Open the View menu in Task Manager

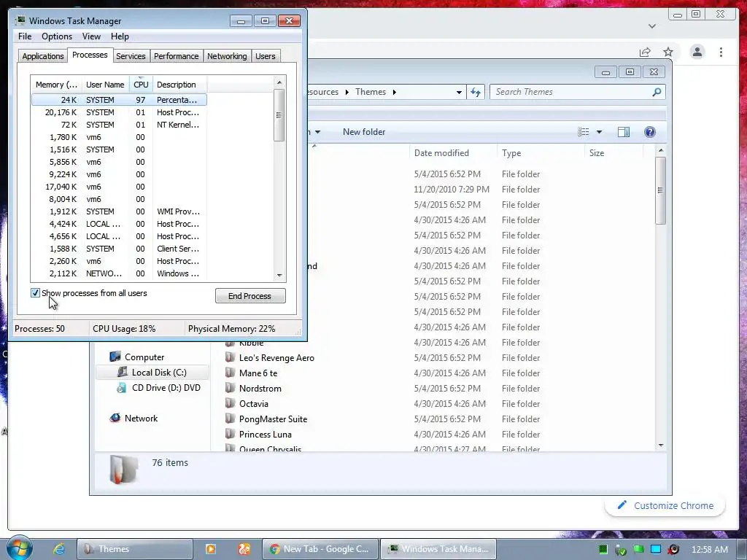[91, 36]
